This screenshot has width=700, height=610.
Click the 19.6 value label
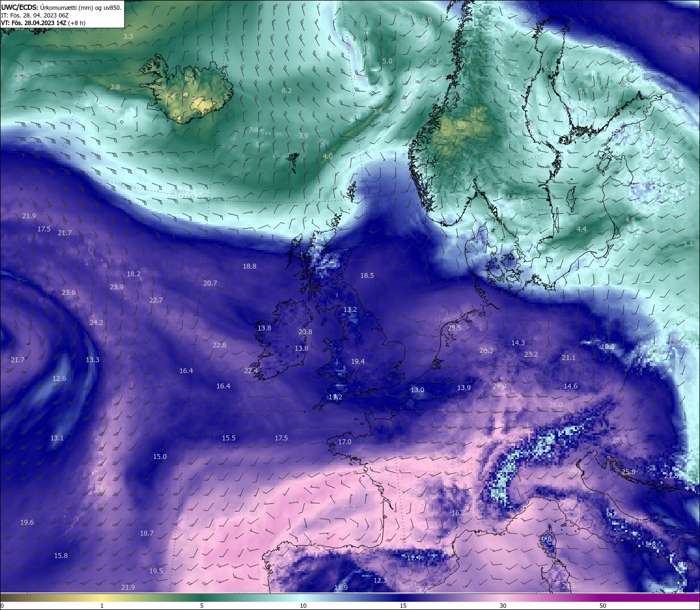coord(27,523)
